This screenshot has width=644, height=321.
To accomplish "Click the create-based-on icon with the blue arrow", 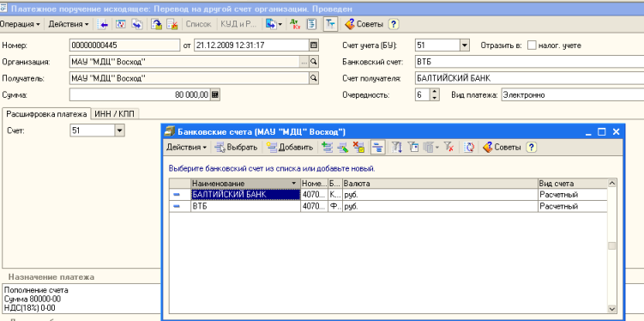I will click(271, 24).
